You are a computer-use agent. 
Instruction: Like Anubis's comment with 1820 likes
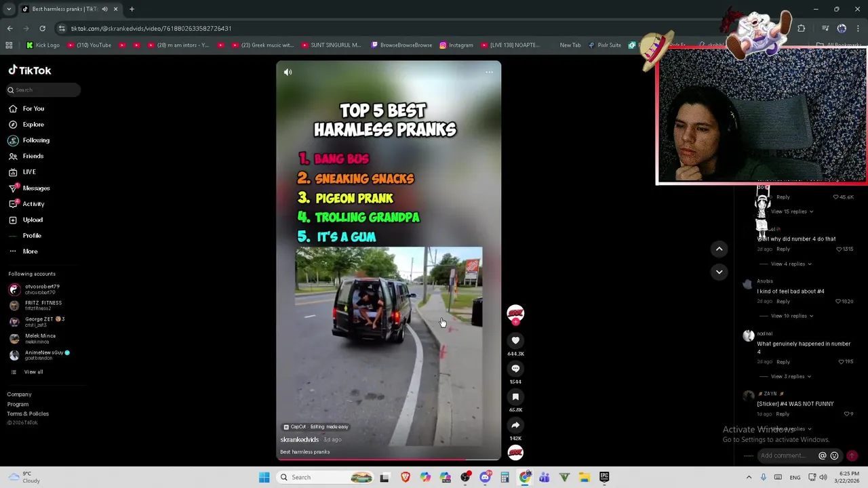point(839,302)
